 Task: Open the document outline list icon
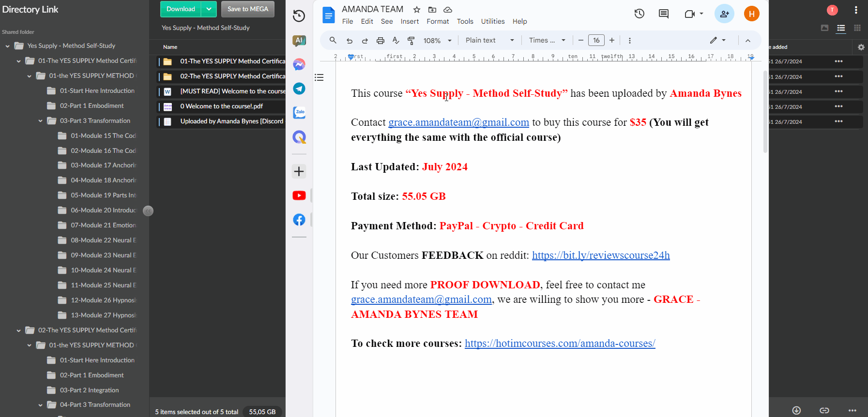319,77
